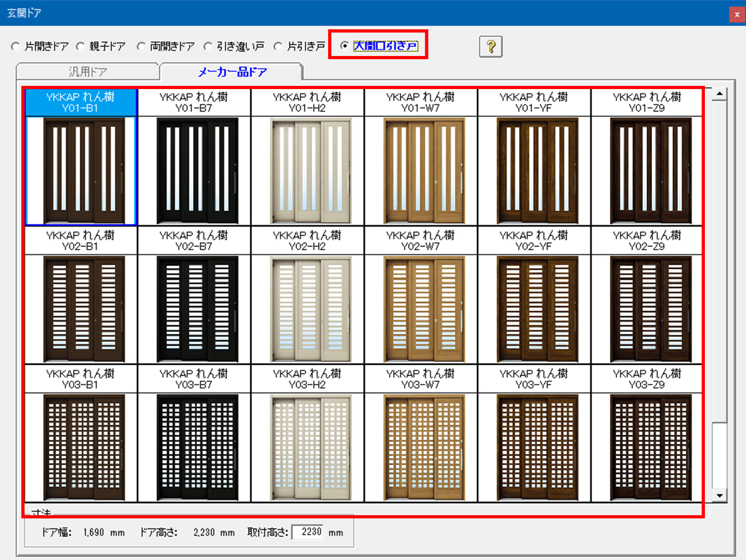Click the 取付高さ input field
The image size is (746, 560).
[308, 532]
